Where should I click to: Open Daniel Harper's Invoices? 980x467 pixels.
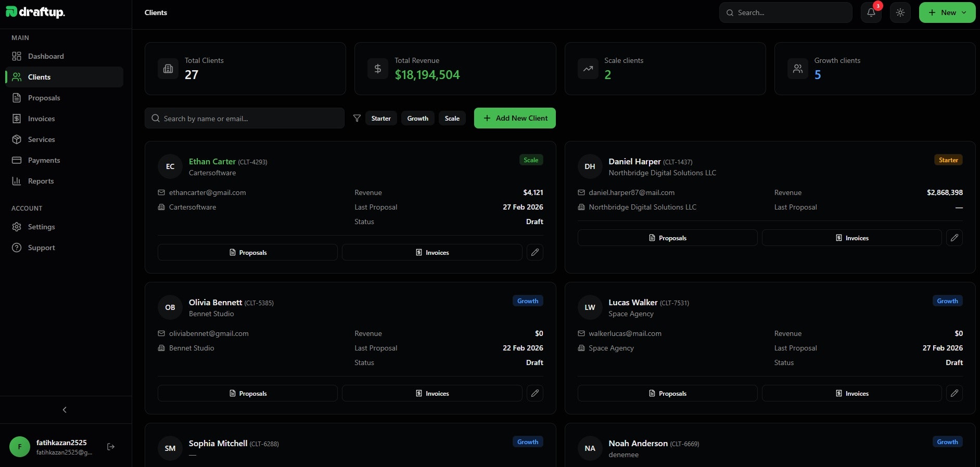(x=852, y=238)
